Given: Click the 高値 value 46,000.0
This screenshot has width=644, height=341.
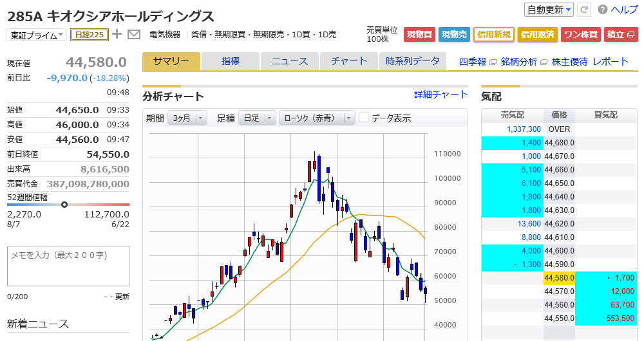Looking at the screenshot, I should pyautogui.click(x=77, y=125).
